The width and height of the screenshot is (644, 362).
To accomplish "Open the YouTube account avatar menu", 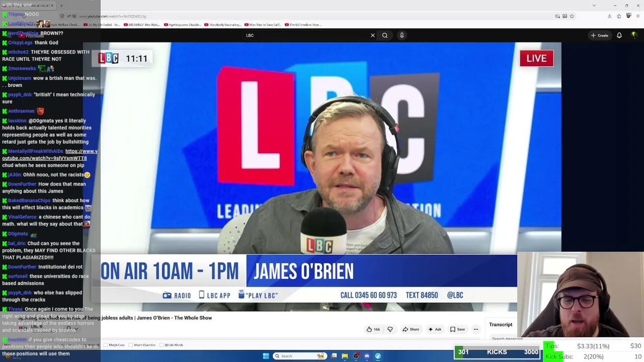I will [x=634, y=35].
